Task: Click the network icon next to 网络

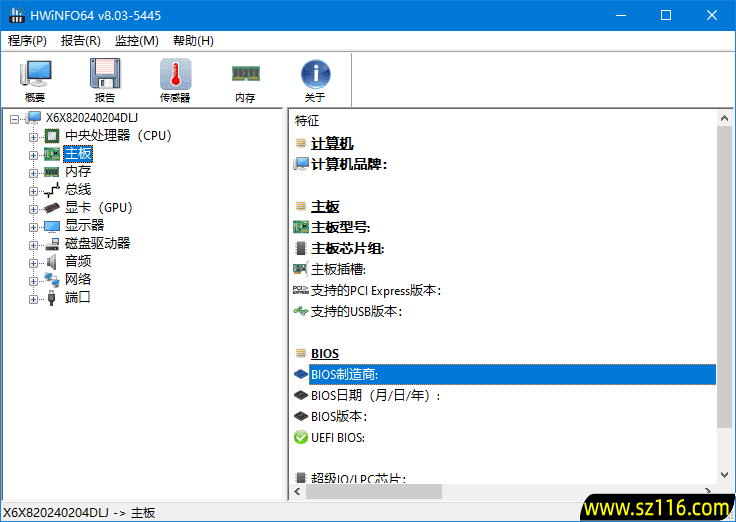Action: click(52, 280)
